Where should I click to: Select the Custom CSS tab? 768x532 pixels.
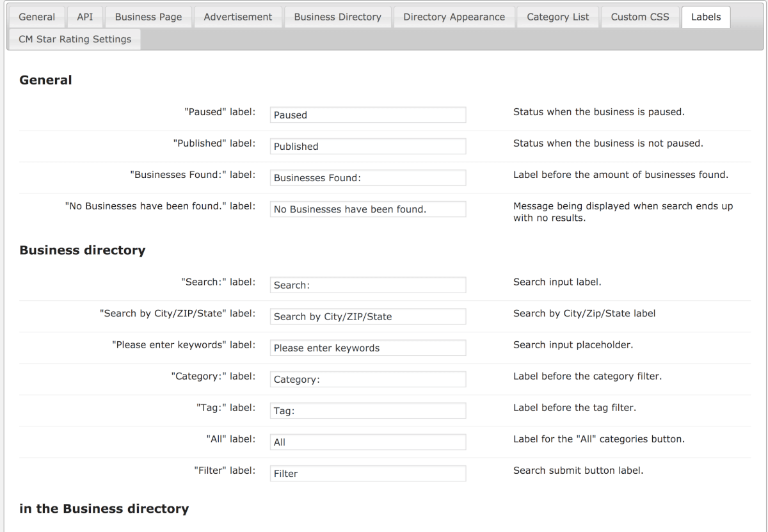639,17
